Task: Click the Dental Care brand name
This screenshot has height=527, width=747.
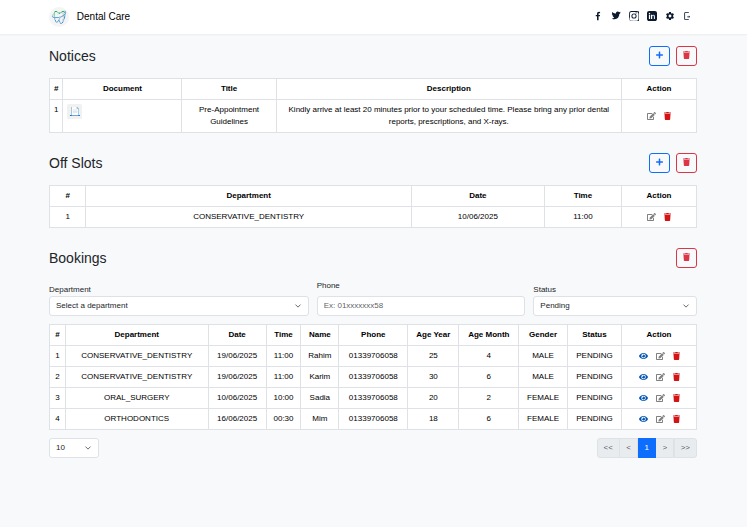Action: [x=103, y=16]
